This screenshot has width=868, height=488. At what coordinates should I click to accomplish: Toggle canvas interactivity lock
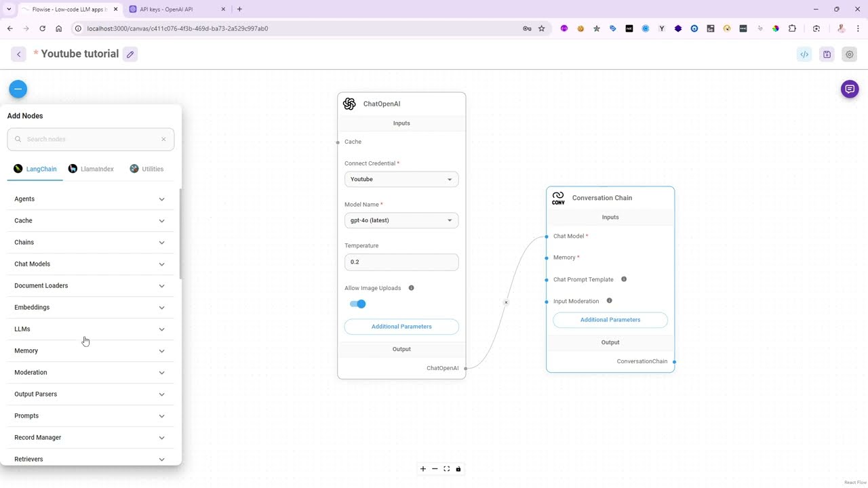pyautogui.click(x=458, y=469)
